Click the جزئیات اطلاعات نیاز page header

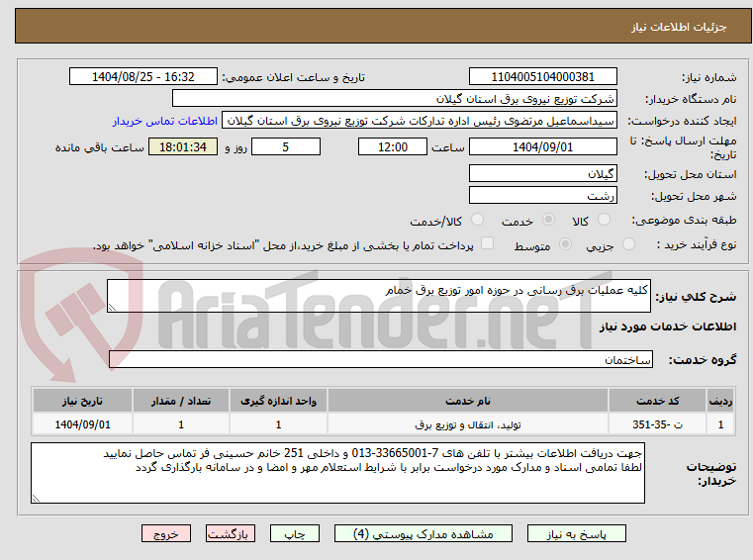679,27
